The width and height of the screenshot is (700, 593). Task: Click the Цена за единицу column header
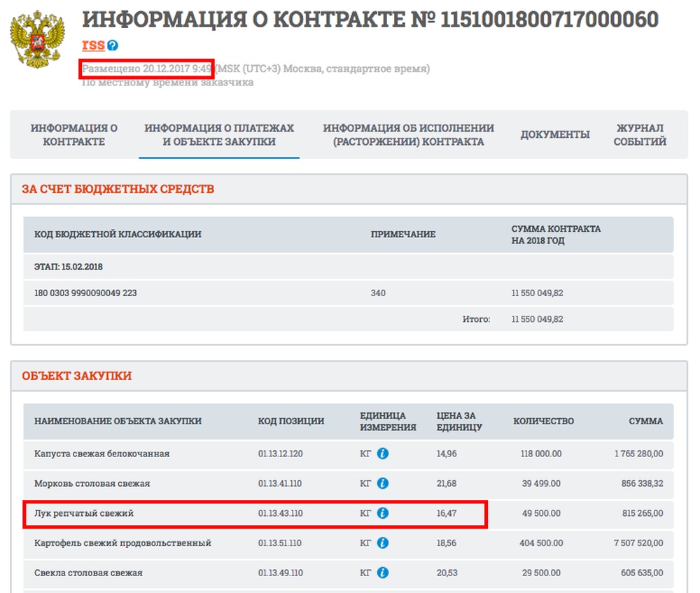(459, 421)
